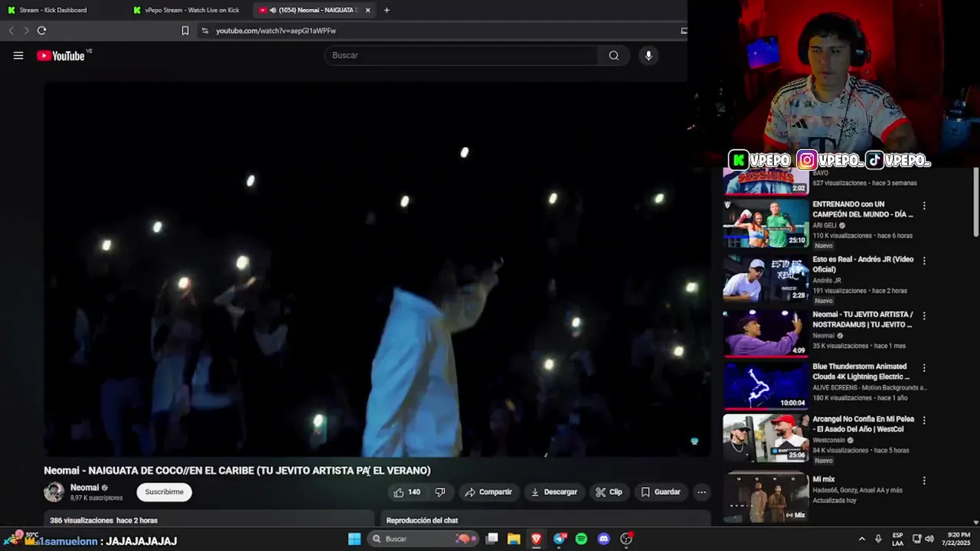Open options menu for Blue Thunderstorm video
The height and width of the screenshot is (551, 980).
924,368
